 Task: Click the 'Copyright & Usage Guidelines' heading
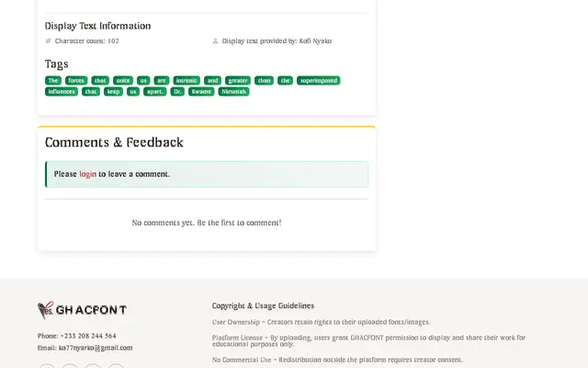pos(263,305)
